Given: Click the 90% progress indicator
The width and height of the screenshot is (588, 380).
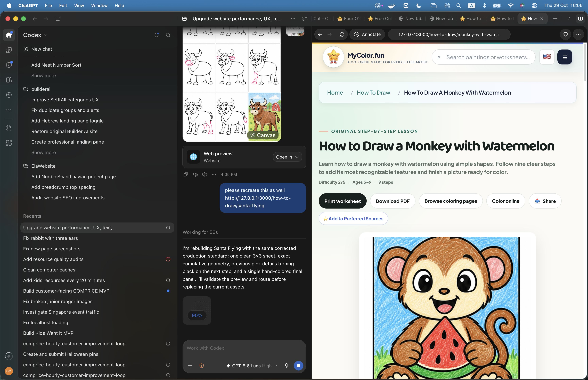Looking at the screenshot, I should (197, 316).
